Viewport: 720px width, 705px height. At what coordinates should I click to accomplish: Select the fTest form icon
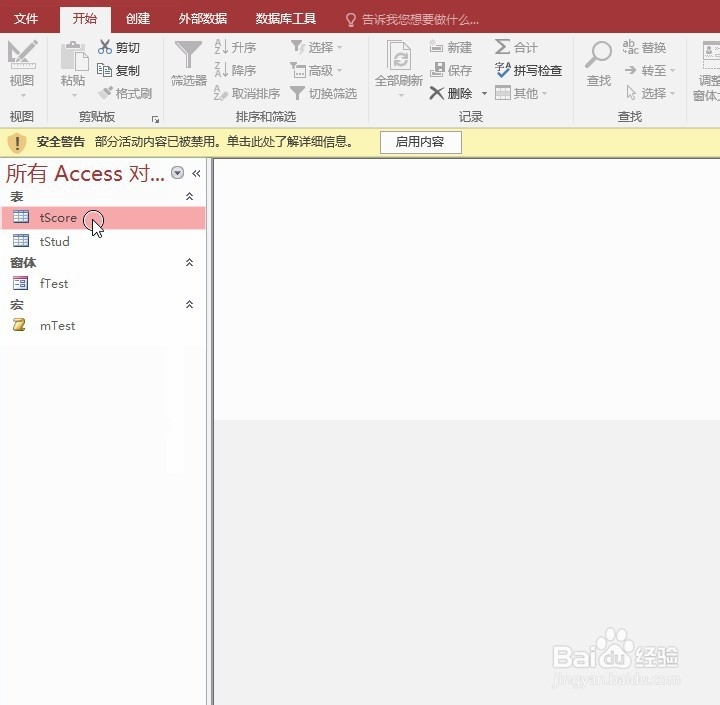(20, 283)
